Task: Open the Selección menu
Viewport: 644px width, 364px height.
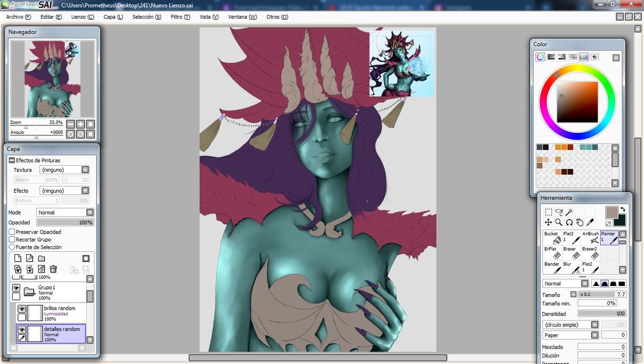Action: (147, 17)
